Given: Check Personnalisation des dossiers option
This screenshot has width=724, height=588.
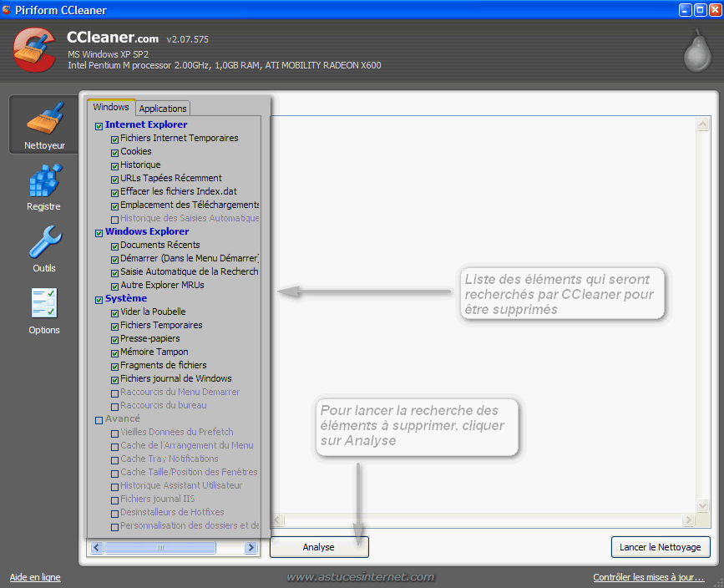Looking at the screenshot, I should point(114,528).
